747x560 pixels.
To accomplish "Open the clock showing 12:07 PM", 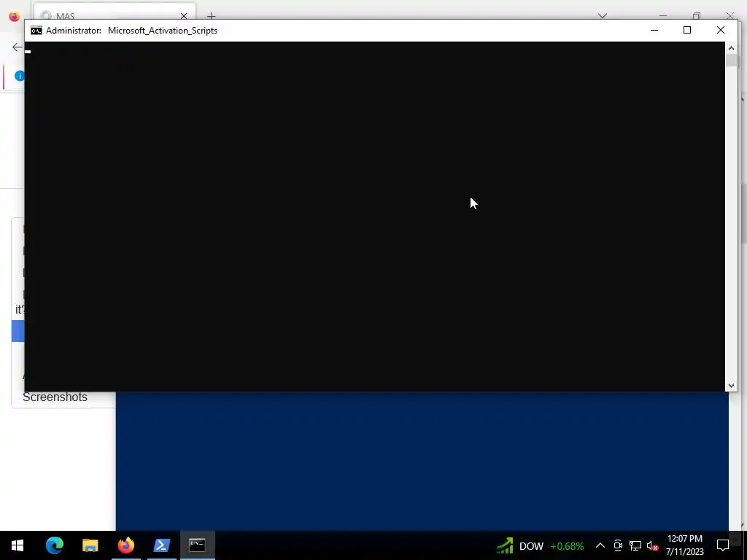I will (684, 545).
